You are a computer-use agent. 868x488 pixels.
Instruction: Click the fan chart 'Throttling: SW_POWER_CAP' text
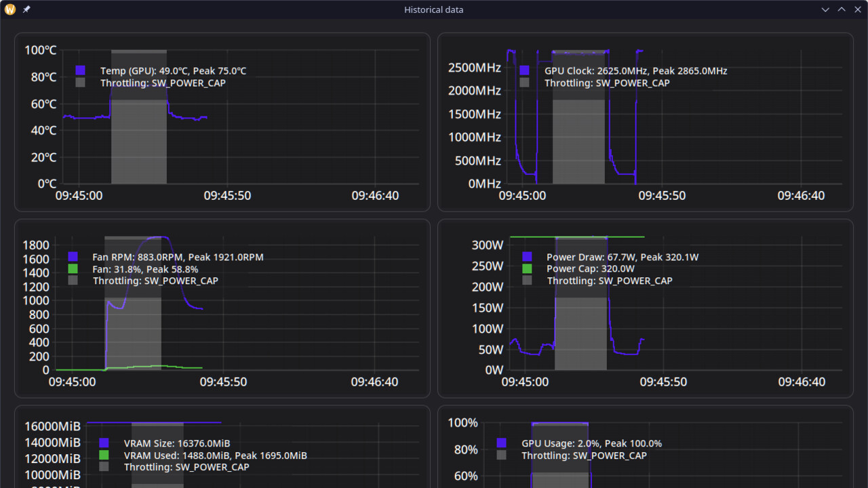[156, 281]
